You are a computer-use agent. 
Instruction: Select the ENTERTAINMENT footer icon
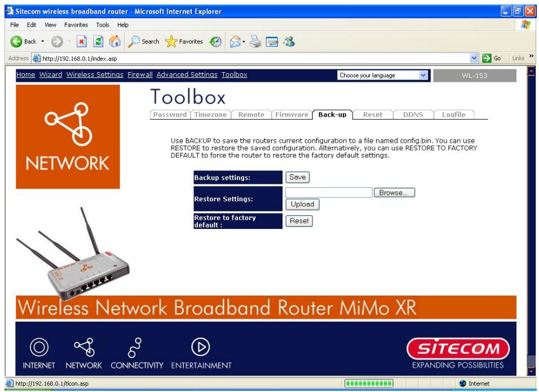(201, 353)
